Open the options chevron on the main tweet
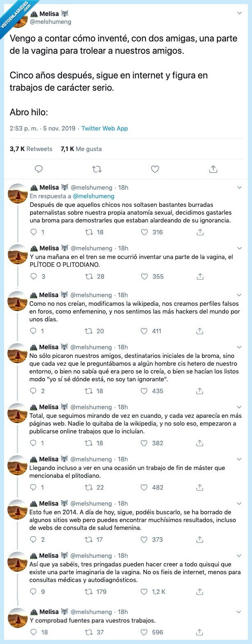 240,12
